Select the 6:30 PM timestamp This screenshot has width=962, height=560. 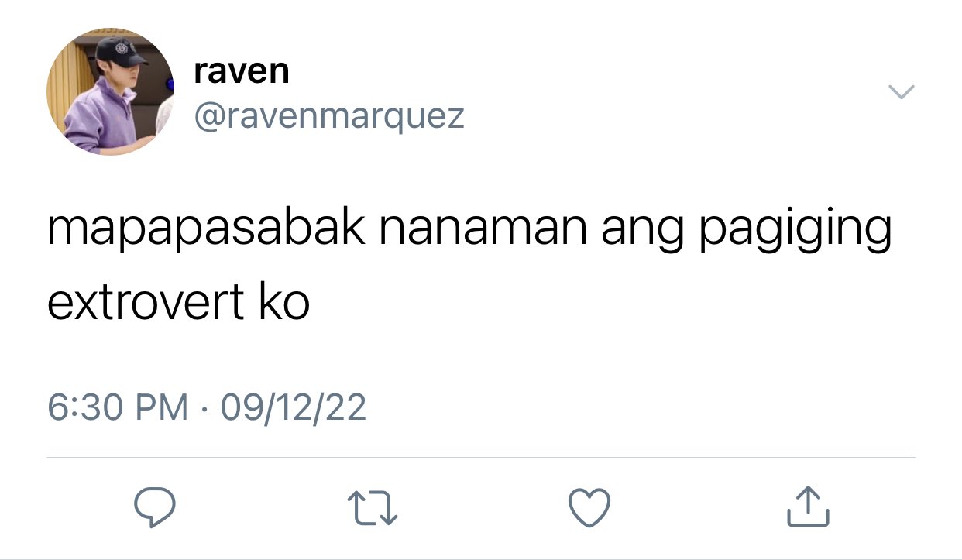(x=118, y=407)
